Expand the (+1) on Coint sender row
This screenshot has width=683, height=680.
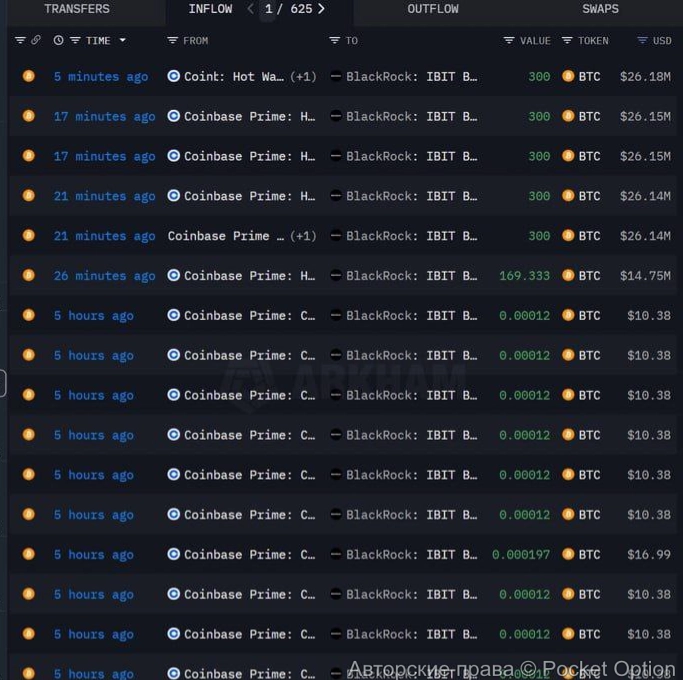click(x=303, y=77)
